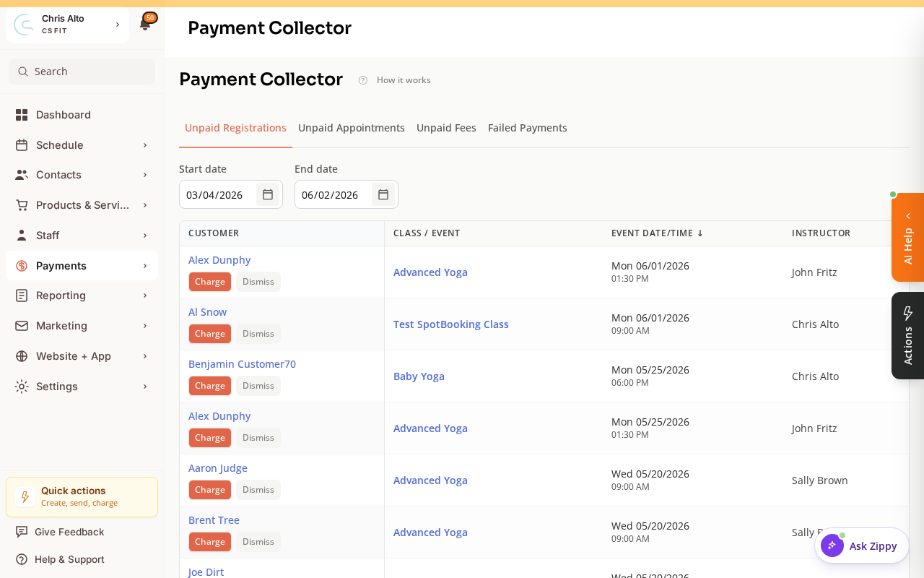The height and width of the screenshot is (578, 924).
Task: Click the Staff person icon
Action: point(22,236)
